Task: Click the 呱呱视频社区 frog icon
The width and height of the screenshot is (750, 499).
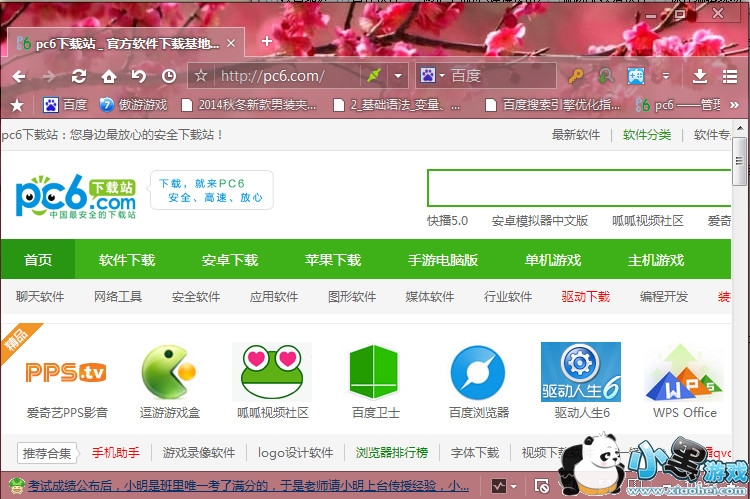Action: (272, 372)
